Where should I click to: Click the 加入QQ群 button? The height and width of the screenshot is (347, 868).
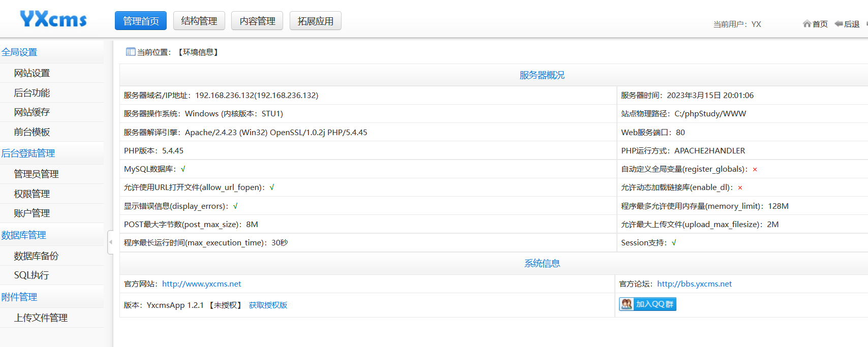coord(647,304)
